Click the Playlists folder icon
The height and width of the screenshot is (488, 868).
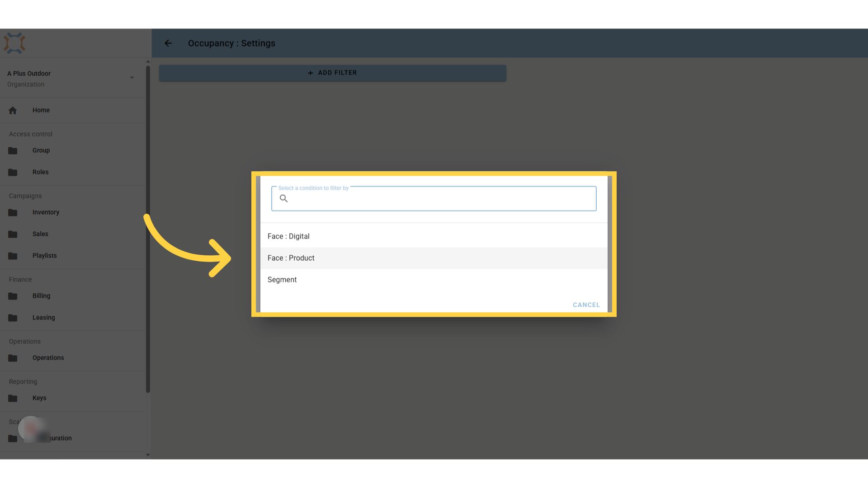[x=13, y=256]
